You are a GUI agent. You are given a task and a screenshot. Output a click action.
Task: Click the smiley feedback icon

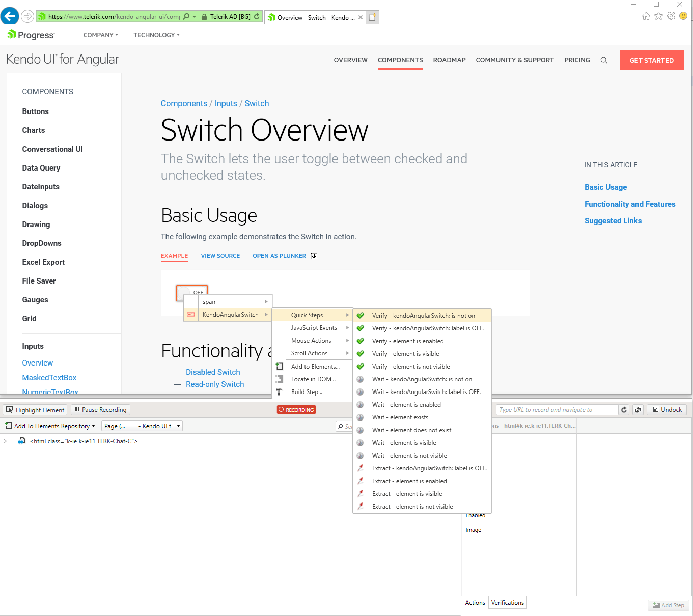(x=683, y=16)
